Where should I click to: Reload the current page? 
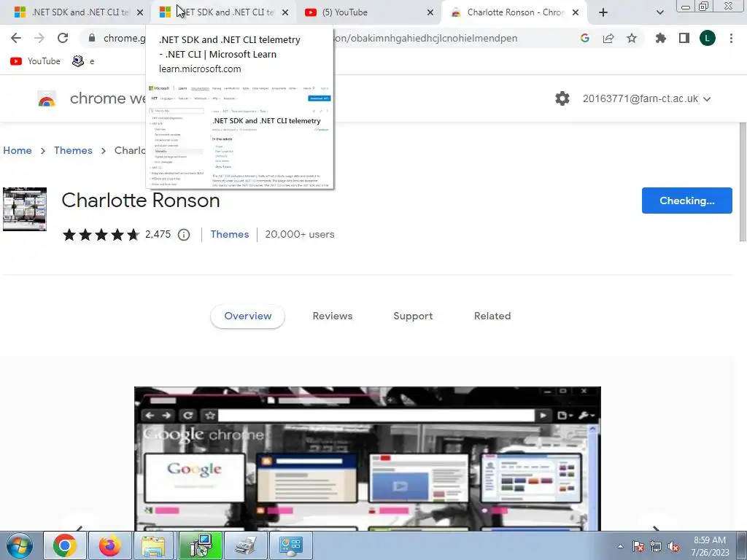click(63, 38)
